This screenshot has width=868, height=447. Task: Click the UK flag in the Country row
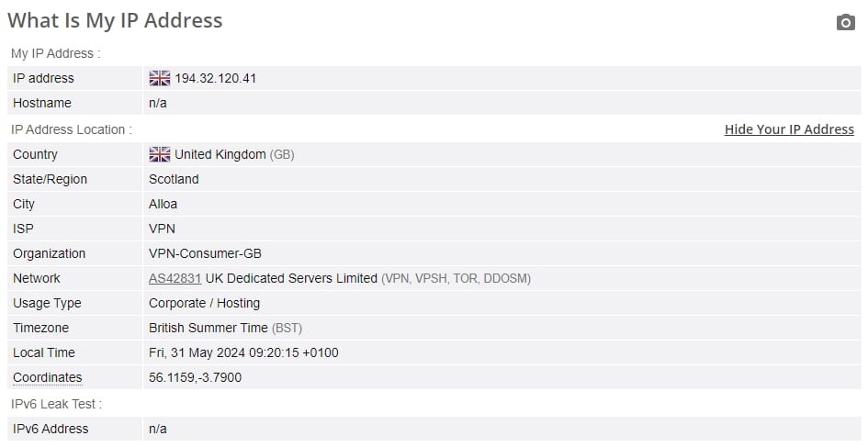[160, 154]
